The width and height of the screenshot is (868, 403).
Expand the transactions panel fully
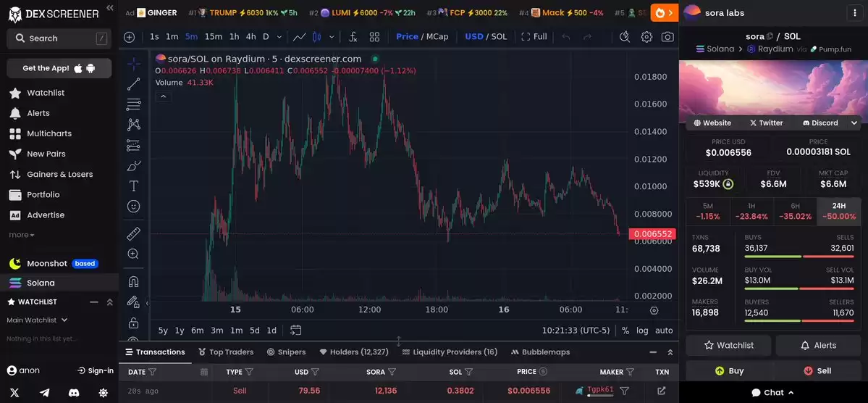(x=670, y=352)
